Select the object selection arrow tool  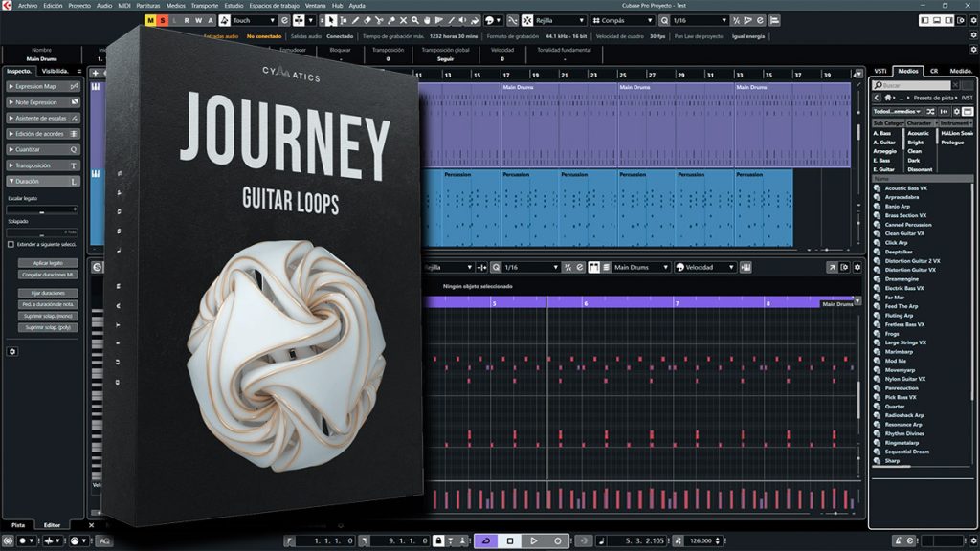coord(331,20)
